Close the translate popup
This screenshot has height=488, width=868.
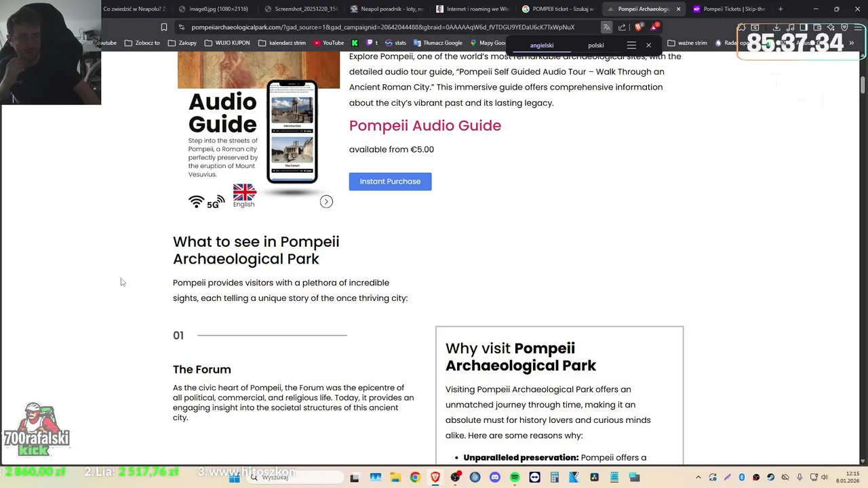pyautogui.click(x=648, y=45)
